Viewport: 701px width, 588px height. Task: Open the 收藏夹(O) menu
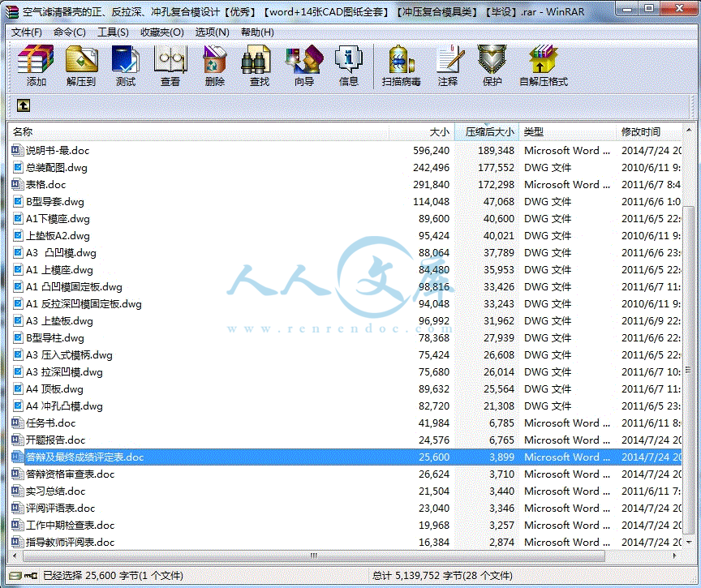pos(161,32)
